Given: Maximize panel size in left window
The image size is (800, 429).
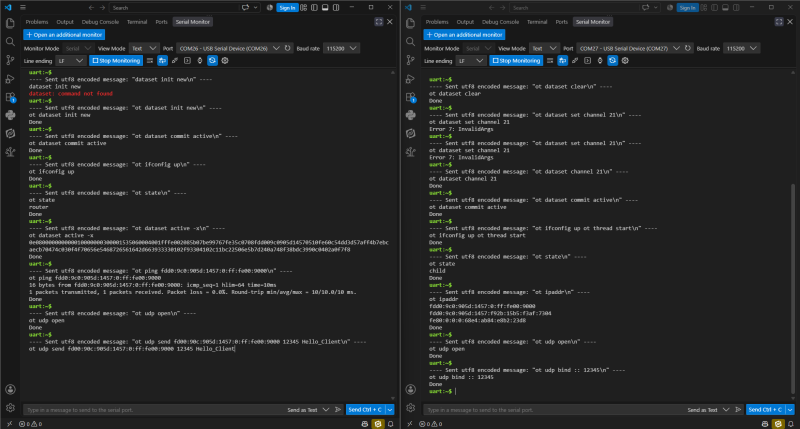Looking at the screenshot, I should [379, 22].
